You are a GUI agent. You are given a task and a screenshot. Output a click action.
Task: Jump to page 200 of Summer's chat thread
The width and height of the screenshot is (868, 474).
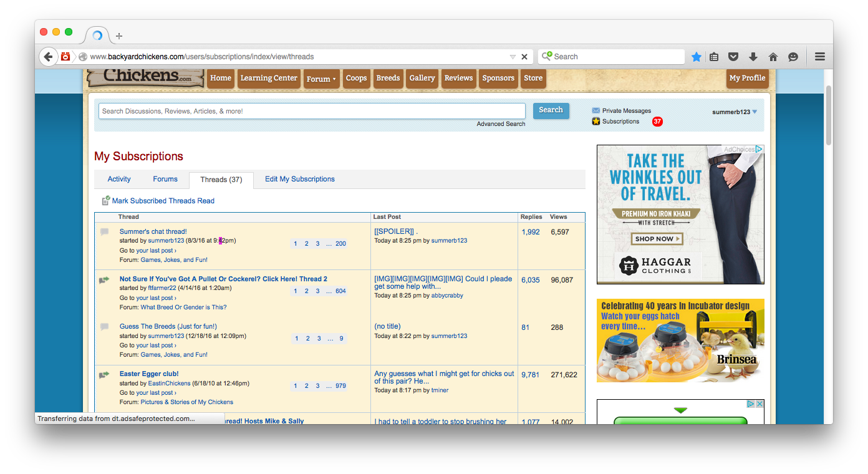[340, 244]
